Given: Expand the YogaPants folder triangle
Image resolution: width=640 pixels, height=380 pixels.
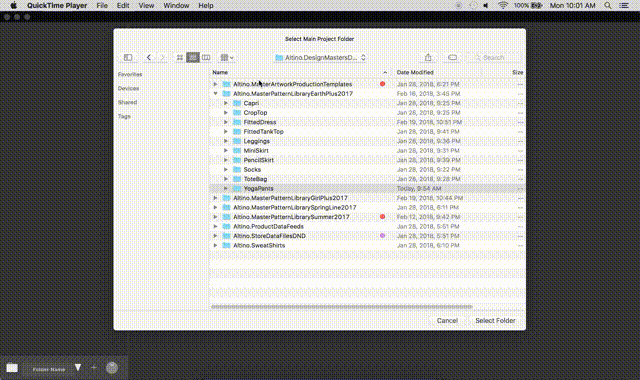Looking at the screenshot, I should (x=226, y=188).
